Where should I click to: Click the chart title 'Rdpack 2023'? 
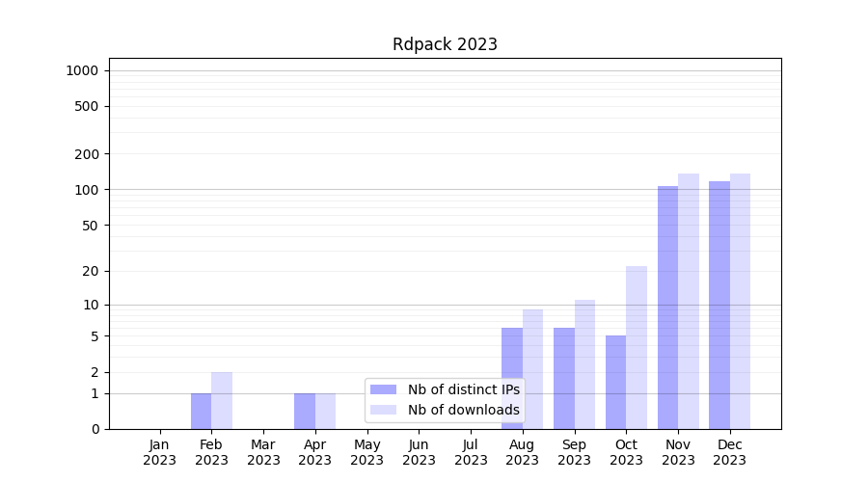coord(445,44)
